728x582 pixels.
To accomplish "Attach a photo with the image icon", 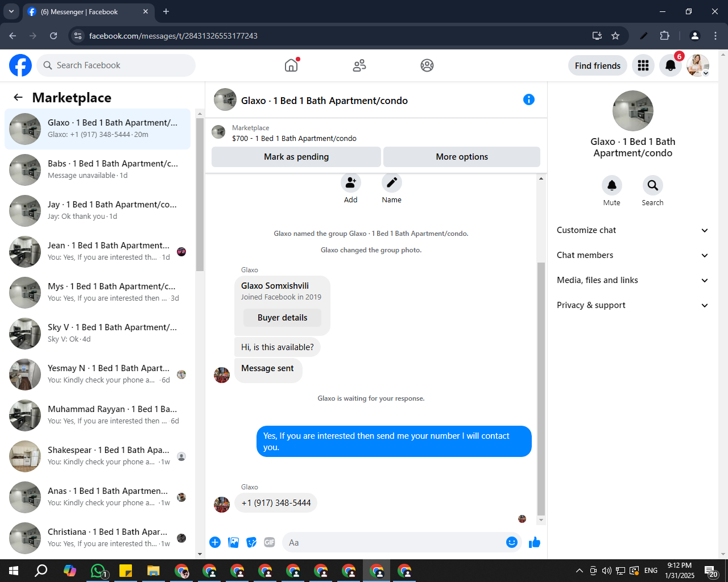I will pyautogui.click(x=233, y=542).
